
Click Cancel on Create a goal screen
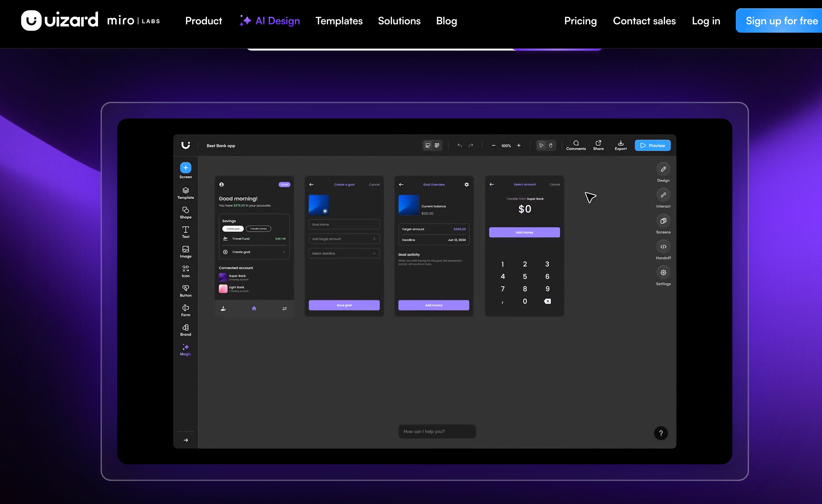click(374, 184)
